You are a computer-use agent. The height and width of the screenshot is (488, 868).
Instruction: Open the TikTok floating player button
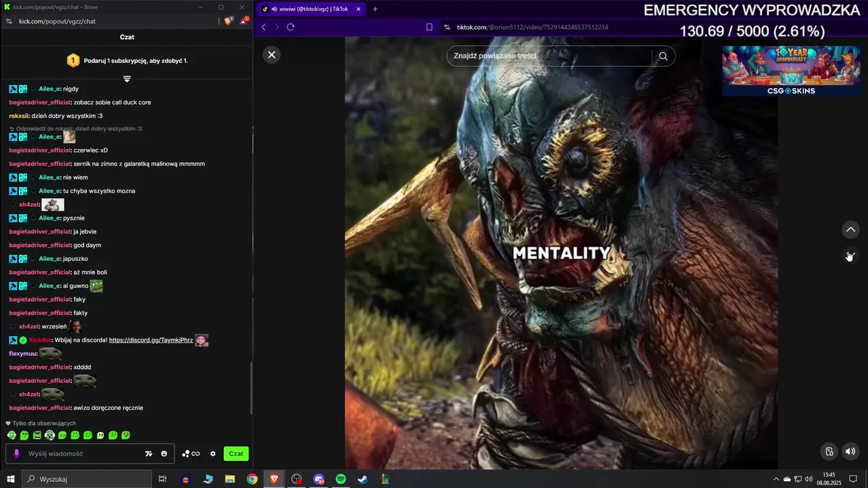click(x=829, y=451)
